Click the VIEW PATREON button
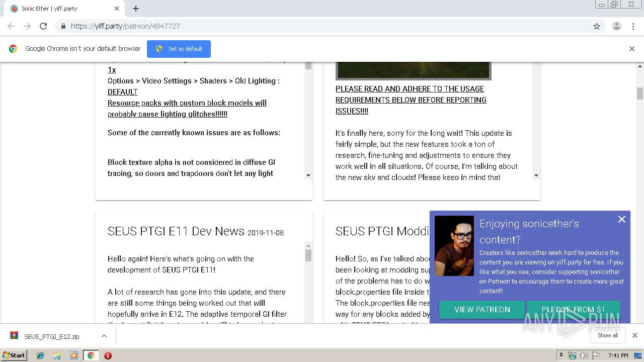 pyautogui.click(x=482, y=310)
